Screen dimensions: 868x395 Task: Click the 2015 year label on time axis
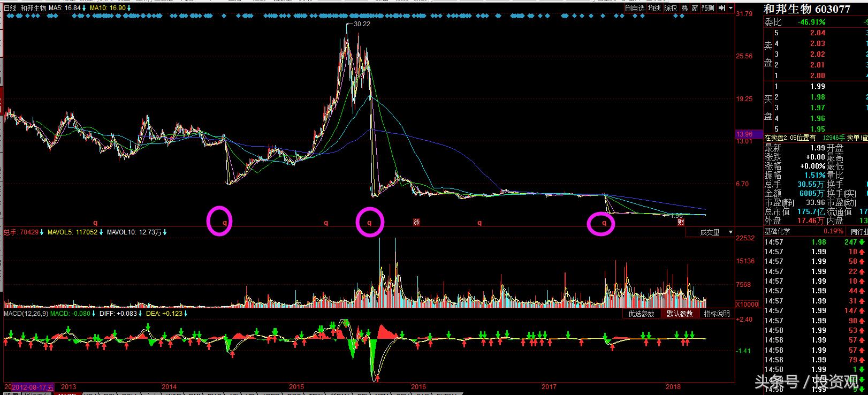296,386
